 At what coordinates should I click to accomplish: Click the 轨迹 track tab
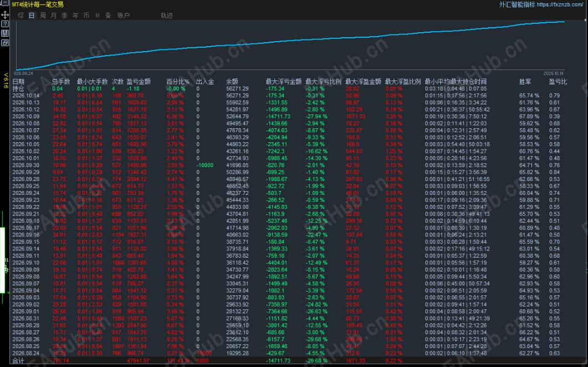(x=167, y=16)
